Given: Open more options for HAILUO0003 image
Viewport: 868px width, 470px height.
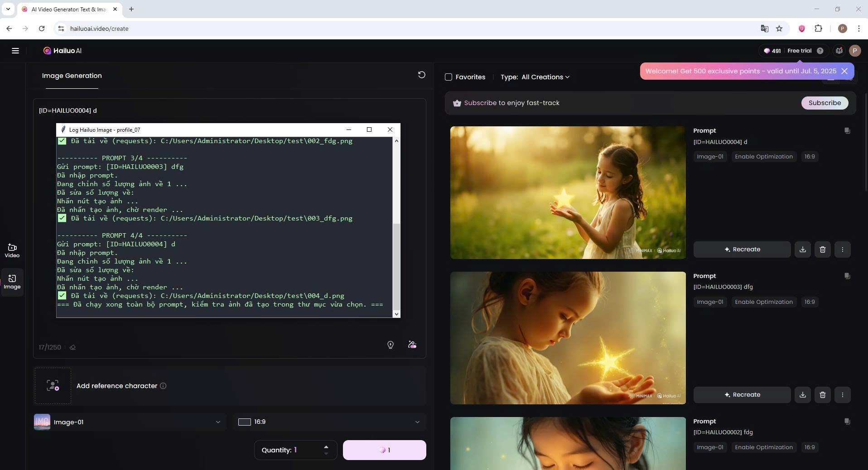Looking at the screenshot, I should [843, 395].
